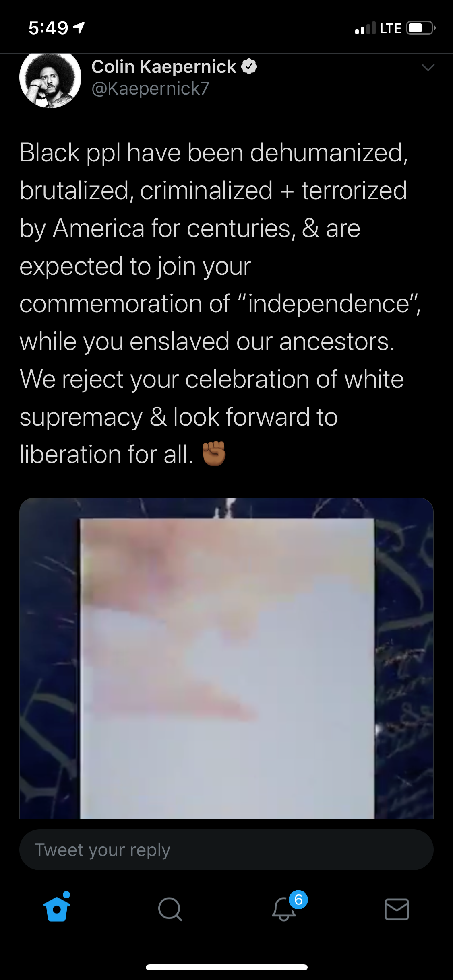The image size is (453, 980).
Task: Open the Notifications bell icon
Action: (283, 909)
